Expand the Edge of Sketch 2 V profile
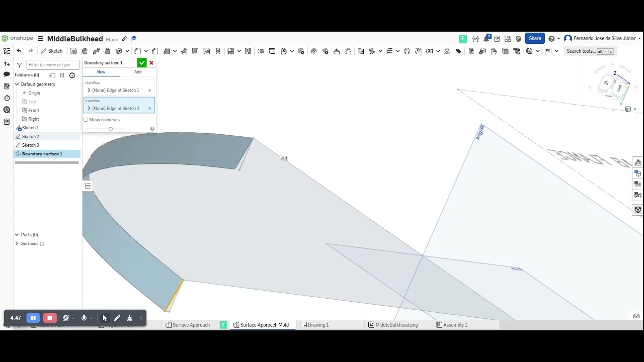The image size is (644, 362). 89,109
